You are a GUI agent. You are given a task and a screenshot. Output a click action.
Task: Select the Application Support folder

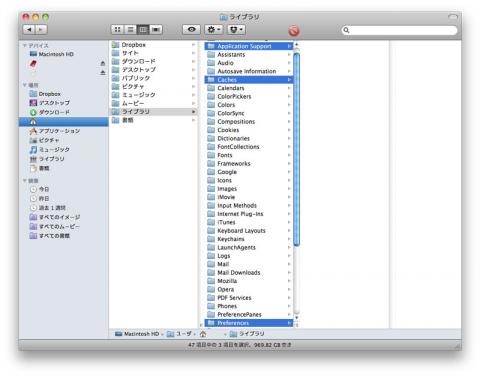249,46
